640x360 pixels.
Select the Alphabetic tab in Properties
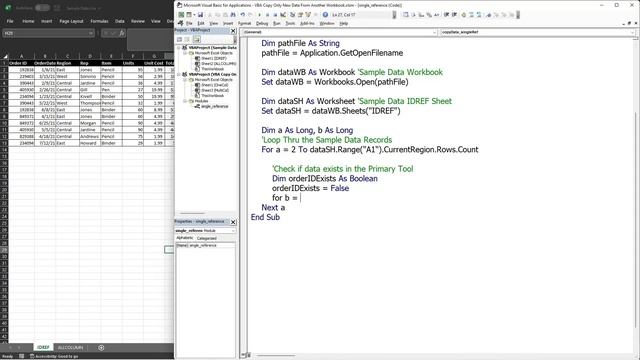coord(184,238)
